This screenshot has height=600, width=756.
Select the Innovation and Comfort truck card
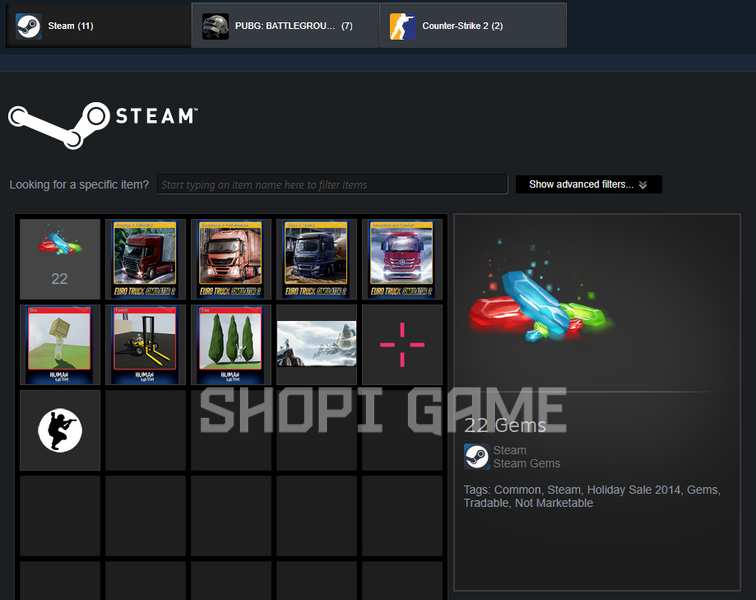[402, 259]
